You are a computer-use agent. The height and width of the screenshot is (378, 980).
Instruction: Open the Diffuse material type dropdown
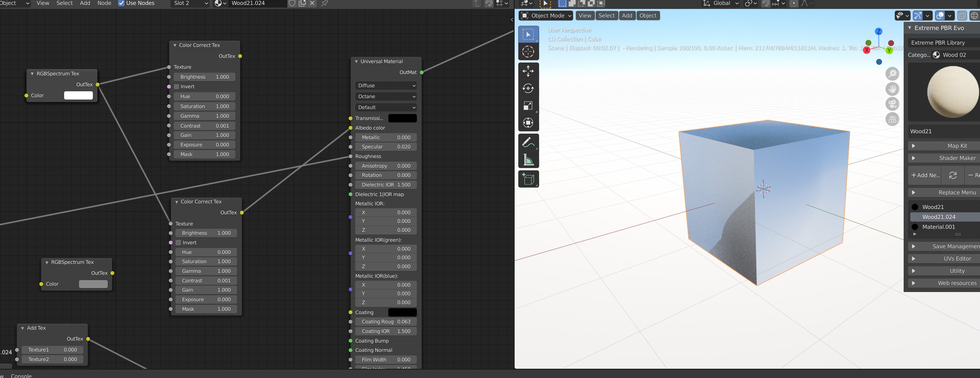[386, 86]
